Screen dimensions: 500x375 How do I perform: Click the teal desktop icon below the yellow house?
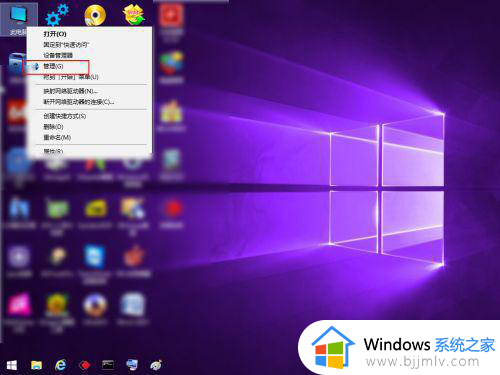click(x=171, y=159)
